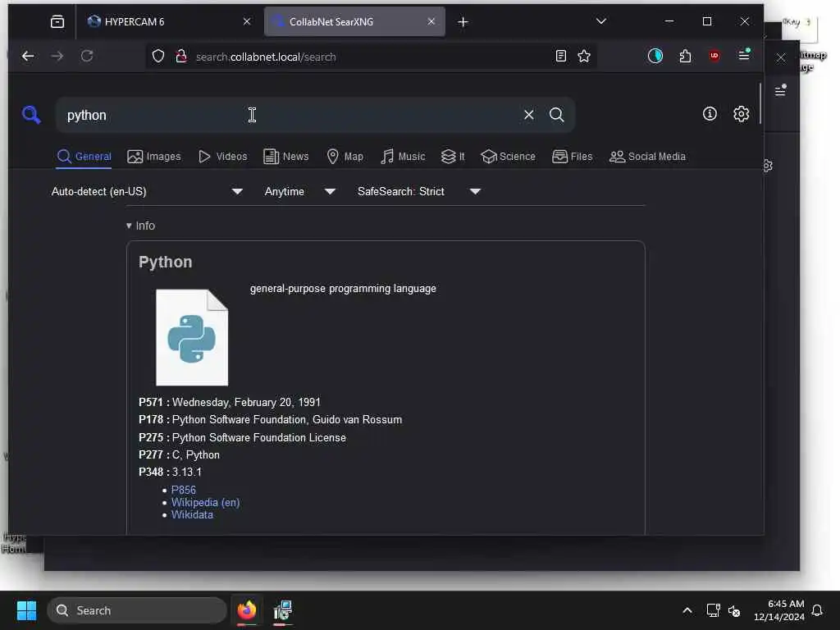The image size is (840, 630).
Task: Open the installer app in taskbar
Action: 282,610
